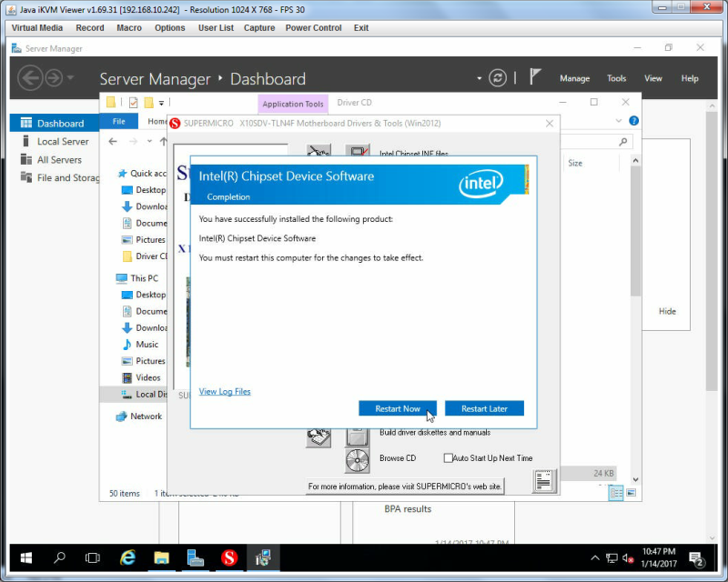Select Quick access in Explorer tree
This screenshot has width=728, height=582.
click(142, 173)
